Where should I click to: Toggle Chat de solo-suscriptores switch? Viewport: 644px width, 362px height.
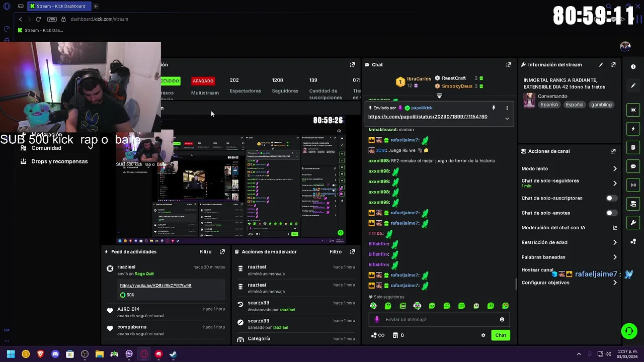tap(611, 198)
